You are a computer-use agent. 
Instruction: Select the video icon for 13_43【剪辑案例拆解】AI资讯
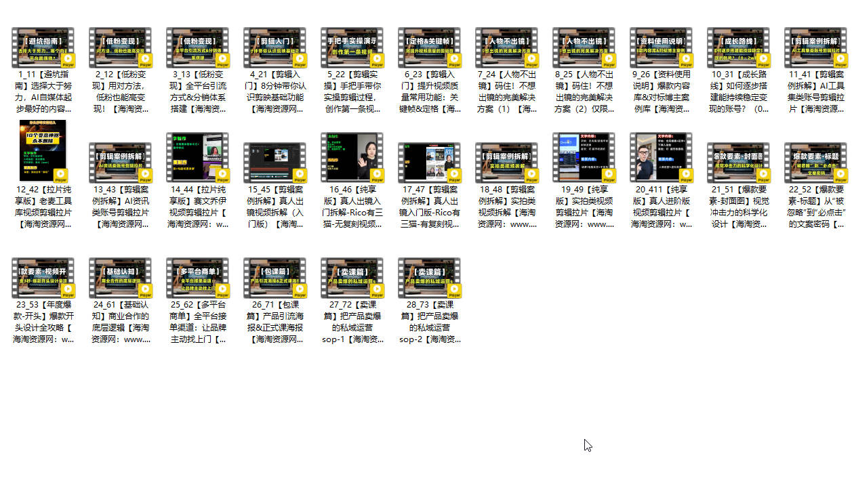coord(121,163)
